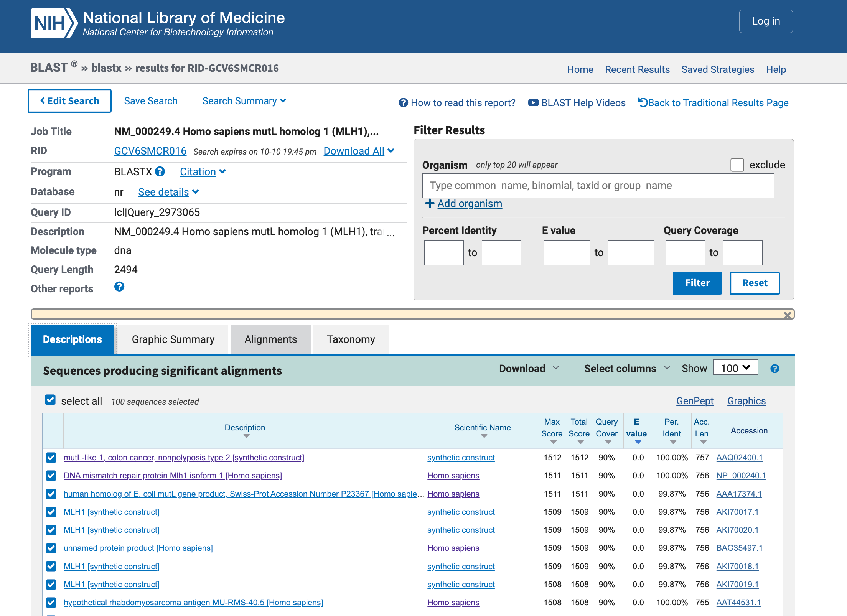Click the Log in button
The width and height of the screenshot is (847, 616).
(766, 21)
